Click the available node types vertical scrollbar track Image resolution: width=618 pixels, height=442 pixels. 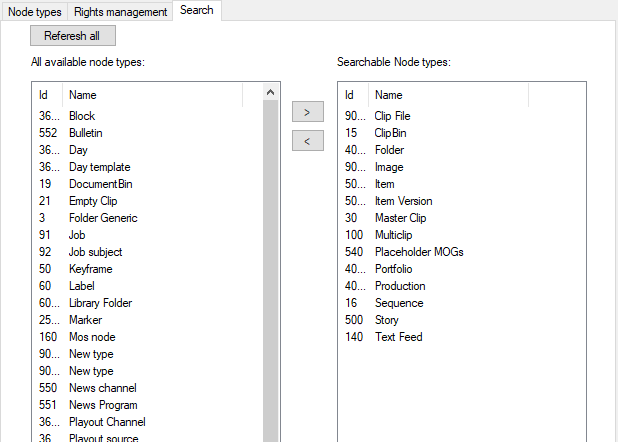point(270,271)
